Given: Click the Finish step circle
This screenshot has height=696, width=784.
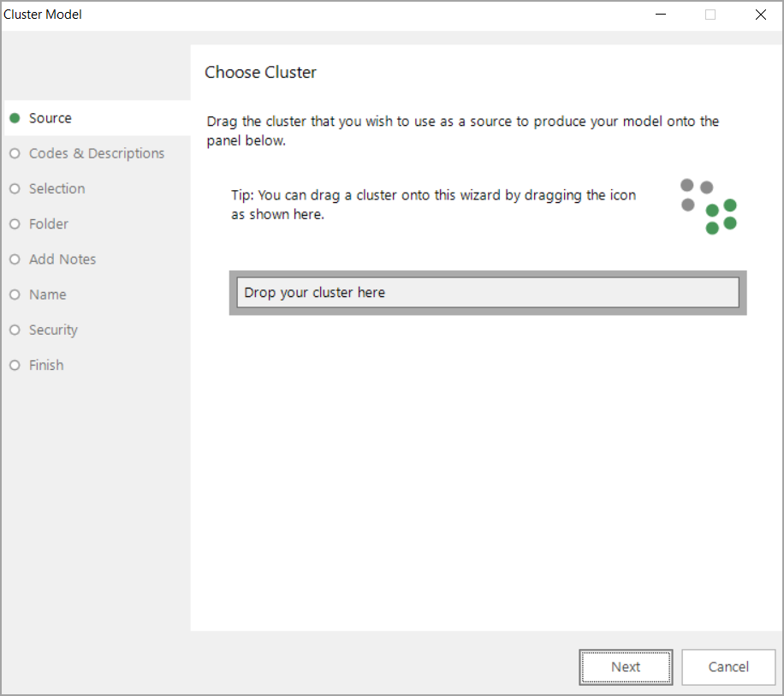Looking at the screenshot, I should [15, 365].
